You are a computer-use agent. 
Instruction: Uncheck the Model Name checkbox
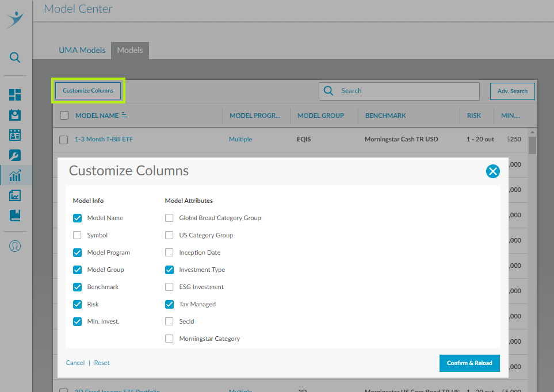click(x=77, y=218)
